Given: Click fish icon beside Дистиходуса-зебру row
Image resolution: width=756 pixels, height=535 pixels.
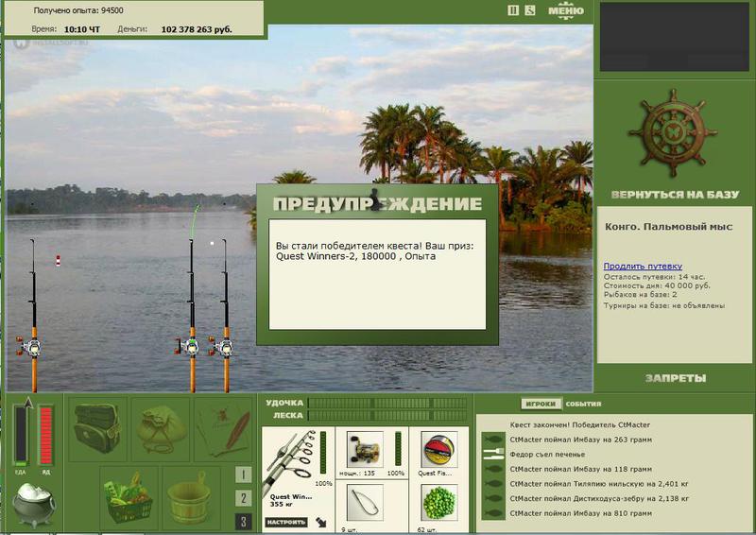Looking at the screenshot, I should pos(493,498).
